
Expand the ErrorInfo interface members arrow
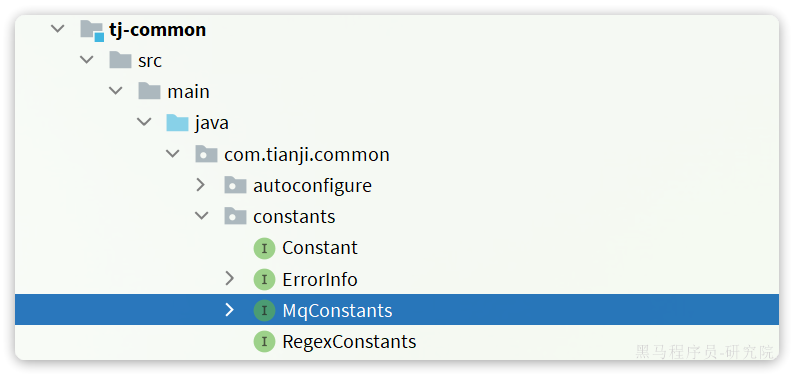tap(229, 278)
